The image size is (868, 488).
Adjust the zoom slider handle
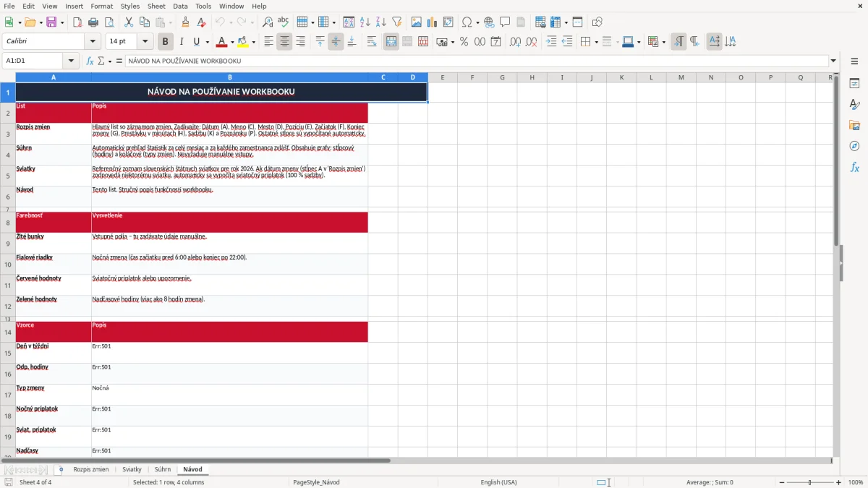point(810,482)
